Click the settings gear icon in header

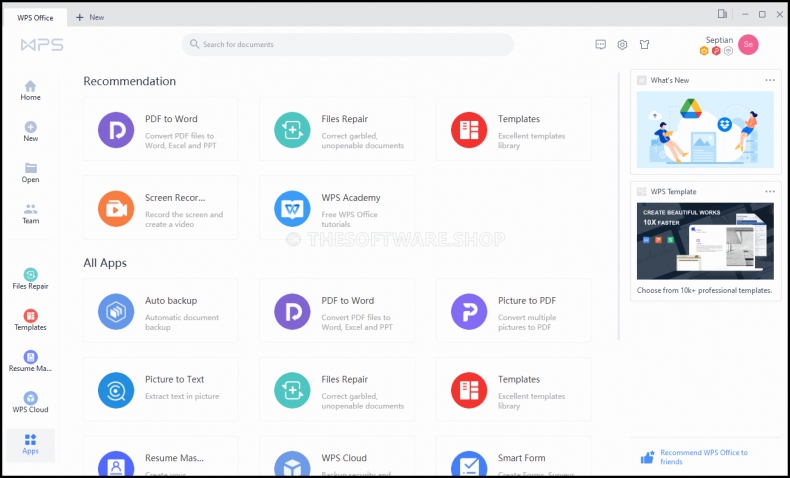(622, 45)
